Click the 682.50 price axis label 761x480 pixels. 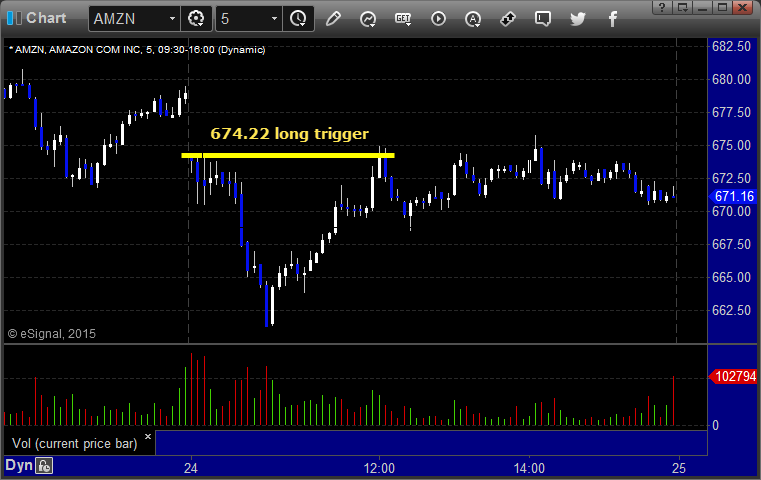(x=731, y=46)
